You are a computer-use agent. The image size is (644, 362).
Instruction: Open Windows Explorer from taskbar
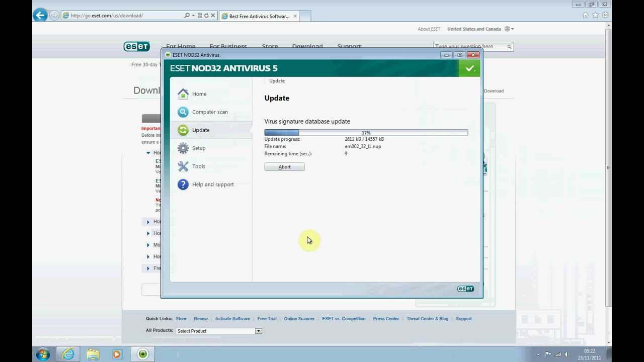[93, 354]
